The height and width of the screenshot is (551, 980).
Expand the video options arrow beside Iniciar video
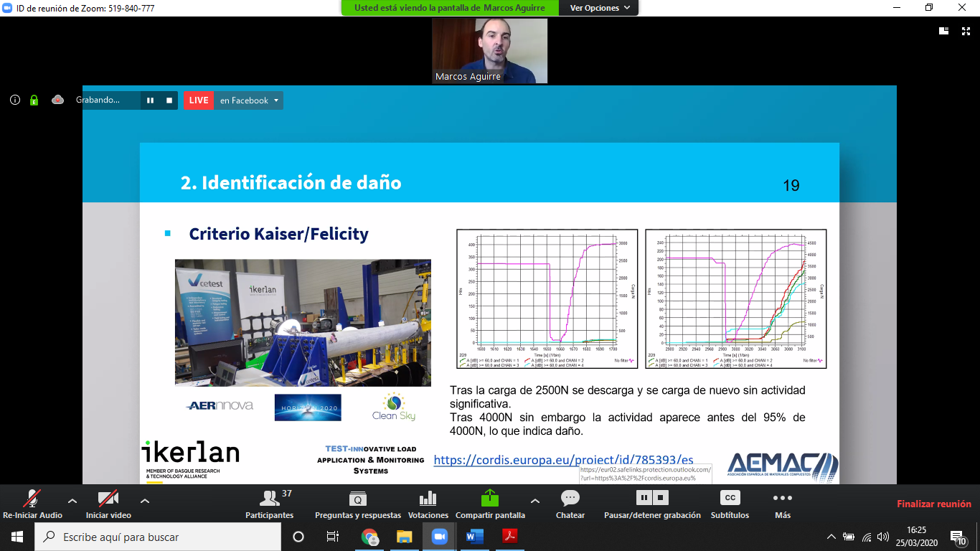coord(144,501)
